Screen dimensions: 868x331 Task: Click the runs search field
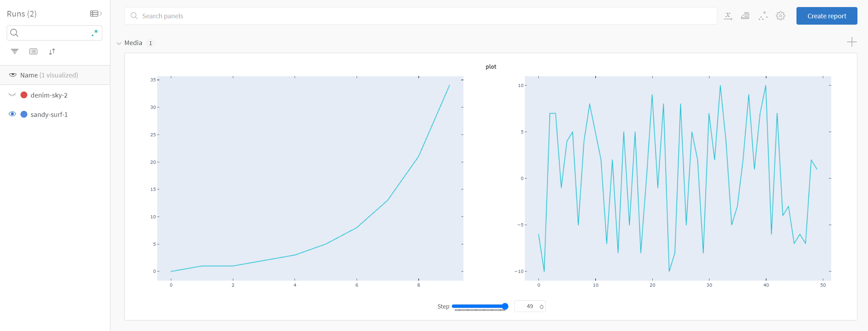coord(54,33)
